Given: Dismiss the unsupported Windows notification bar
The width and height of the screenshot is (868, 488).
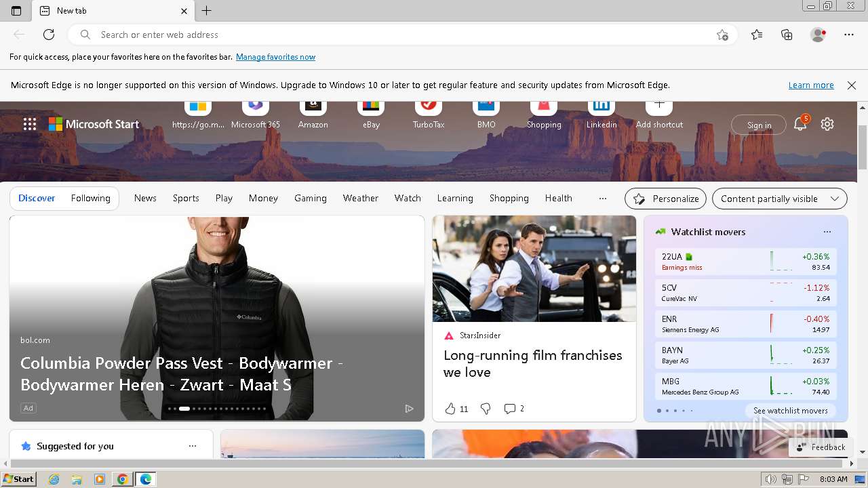Looking at the screenshot, I should (x=852, y=85).
